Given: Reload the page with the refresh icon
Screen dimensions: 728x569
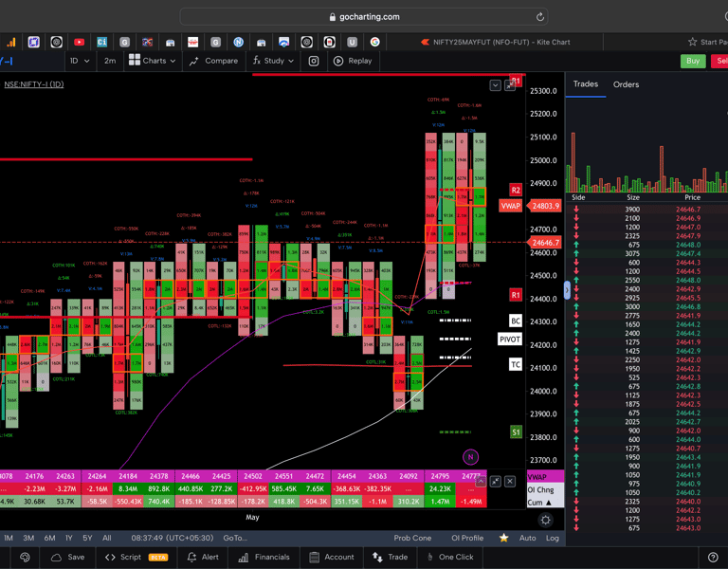Looking at the screenshot, I should (540, 17).
